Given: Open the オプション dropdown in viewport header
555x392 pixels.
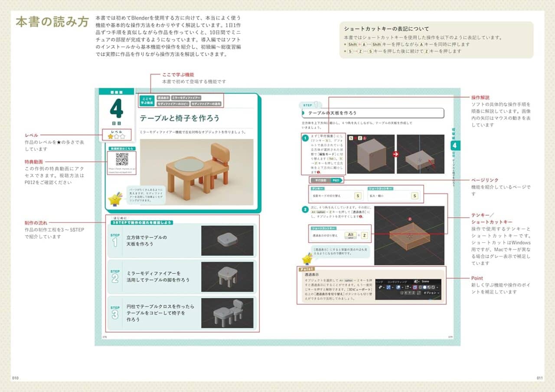Looking at the screenshot, I should click(x=431, y=293).
